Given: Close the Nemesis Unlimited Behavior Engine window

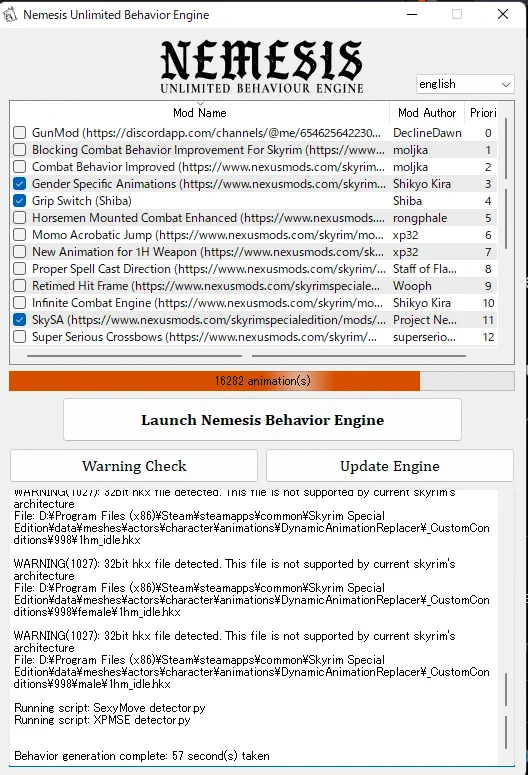Looking at the screenshot, I should click(x=503, y=14).
